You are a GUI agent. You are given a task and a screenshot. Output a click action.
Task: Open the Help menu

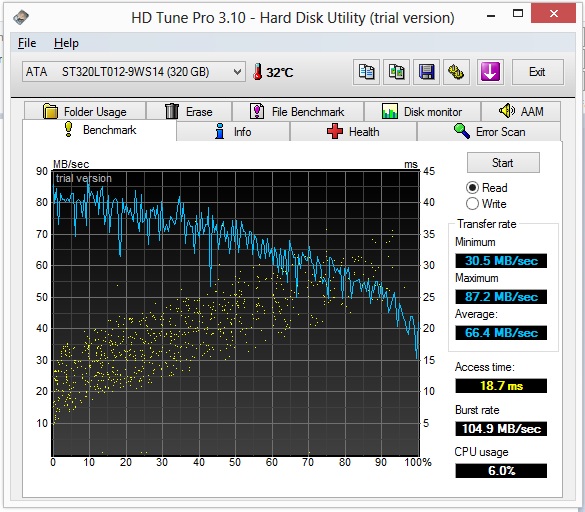coord(66,43)
